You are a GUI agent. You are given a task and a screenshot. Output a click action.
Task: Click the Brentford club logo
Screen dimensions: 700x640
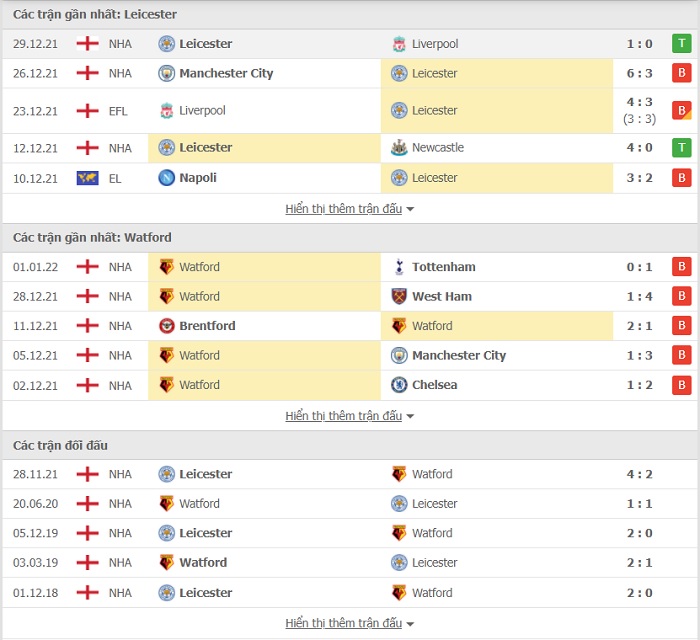point(167,326)
